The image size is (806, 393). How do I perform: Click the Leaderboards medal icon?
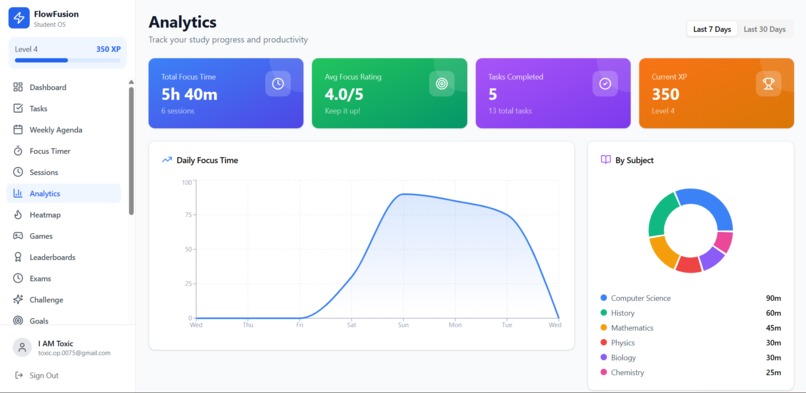pyautogui.click(x=18, y=257)
